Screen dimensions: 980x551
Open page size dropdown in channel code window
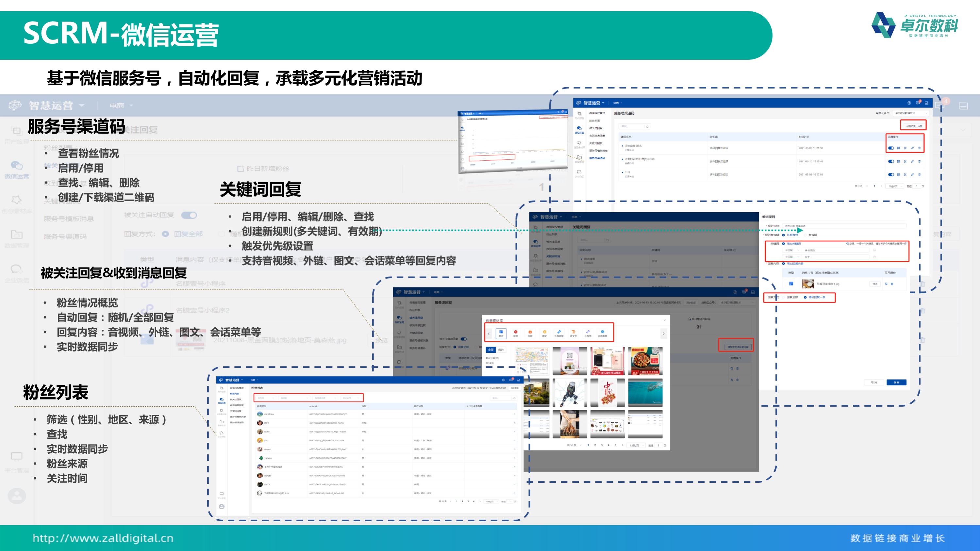[894, 186]
